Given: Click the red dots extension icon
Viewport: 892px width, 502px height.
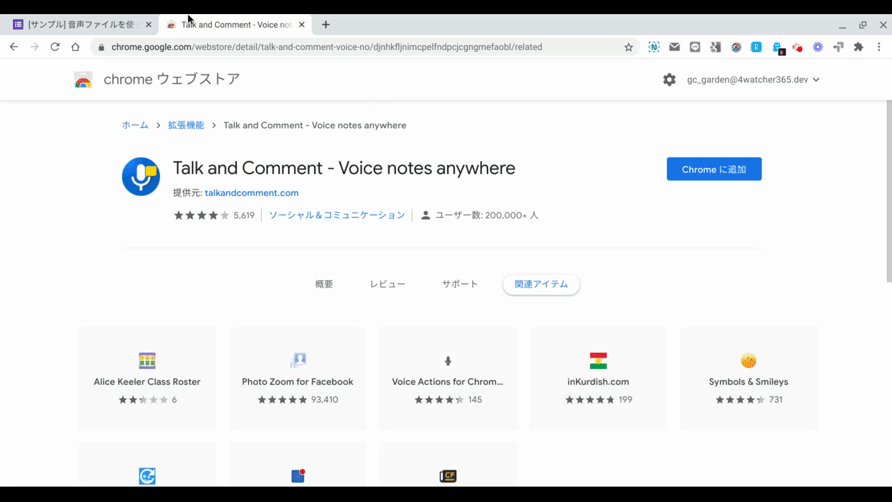Looking at the screenshot, I should click(x=797, y=47).
